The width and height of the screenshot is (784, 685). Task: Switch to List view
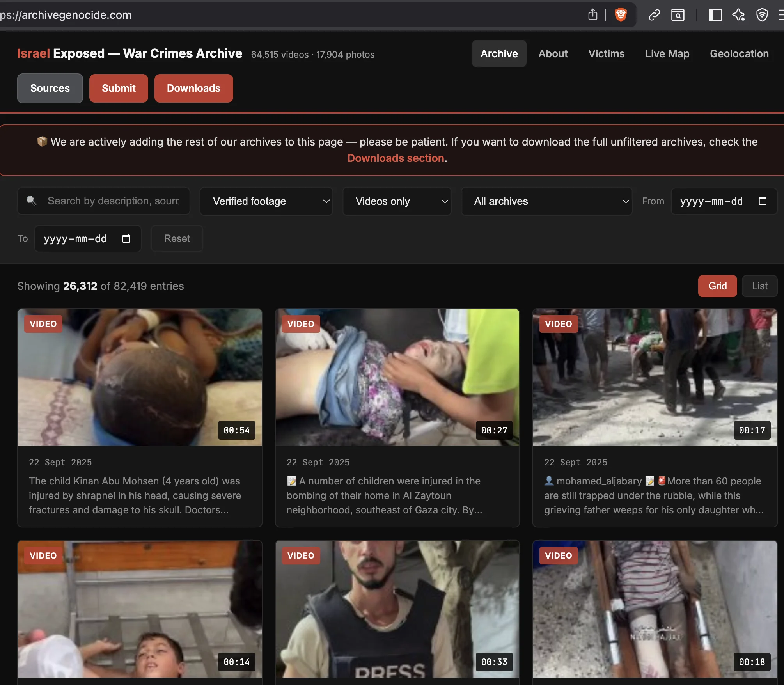759,286
